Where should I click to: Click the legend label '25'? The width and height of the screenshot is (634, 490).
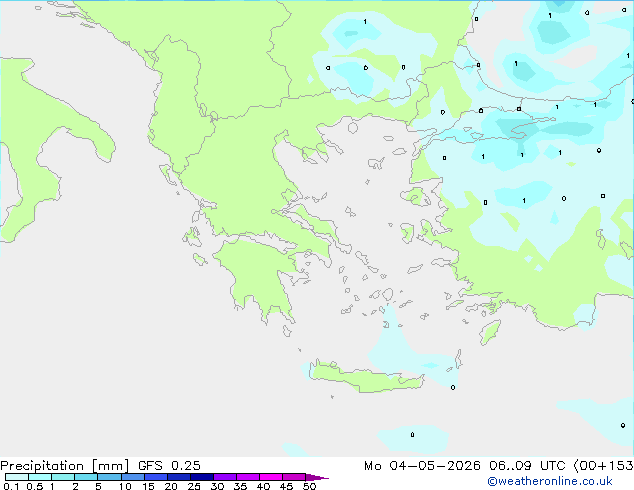[194, 486]
